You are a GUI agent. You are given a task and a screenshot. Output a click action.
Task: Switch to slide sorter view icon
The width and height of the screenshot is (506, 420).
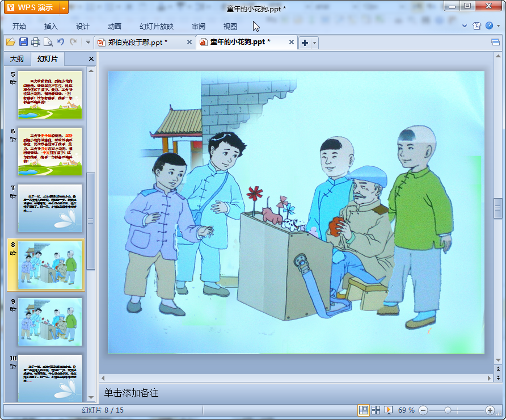tap(376, 410)
